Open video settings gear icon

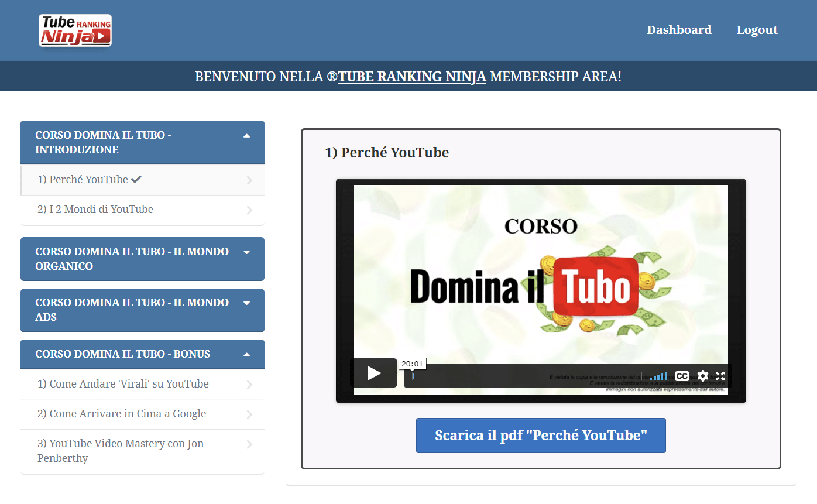point(703,376)
